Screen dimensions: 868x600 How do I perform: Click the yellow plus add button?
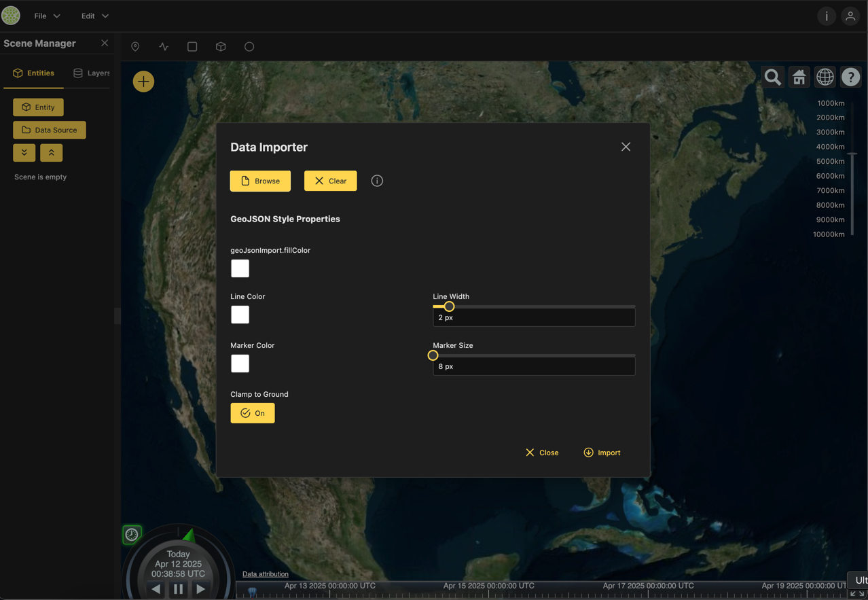(143, 82)
